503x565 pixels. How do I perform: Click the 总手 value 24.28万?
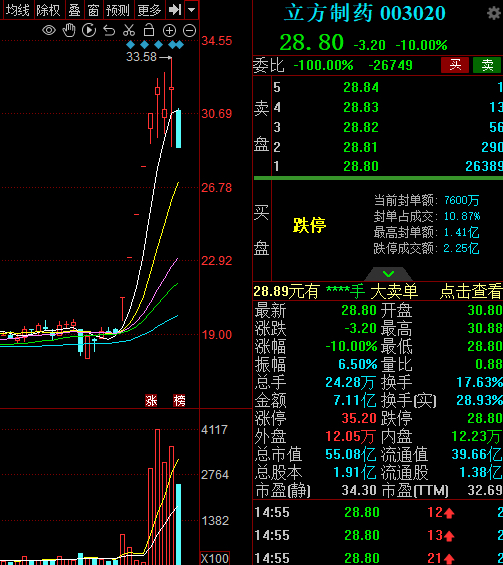point(350,382)
